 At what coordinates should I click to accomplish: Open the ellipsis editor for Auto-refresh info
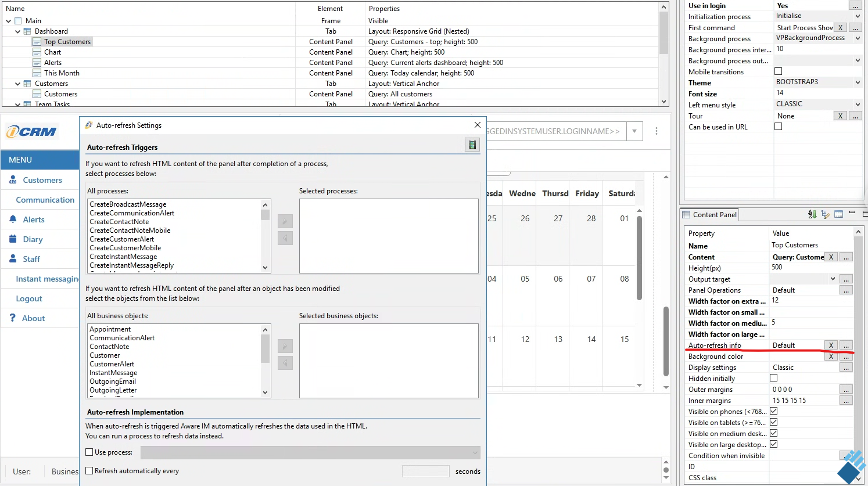coord(846,345)
